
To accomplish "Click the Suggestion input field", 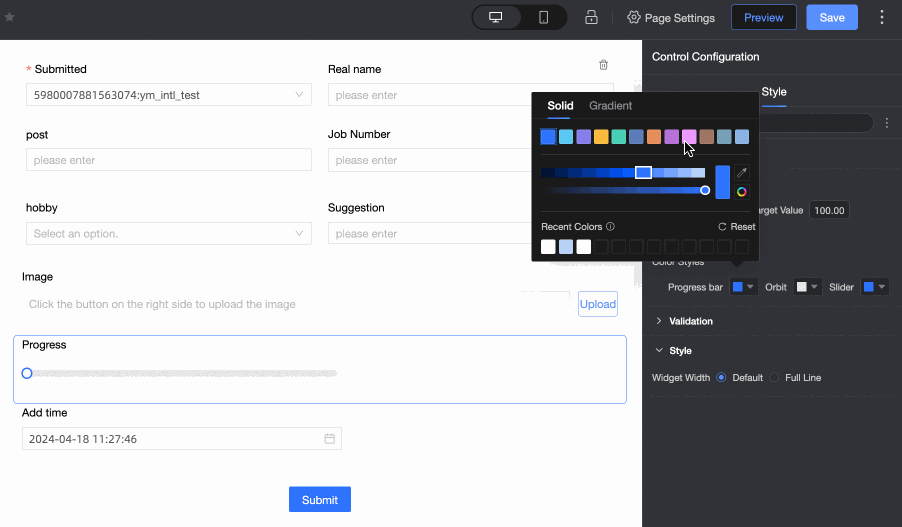I will click(x=429, y=234).
